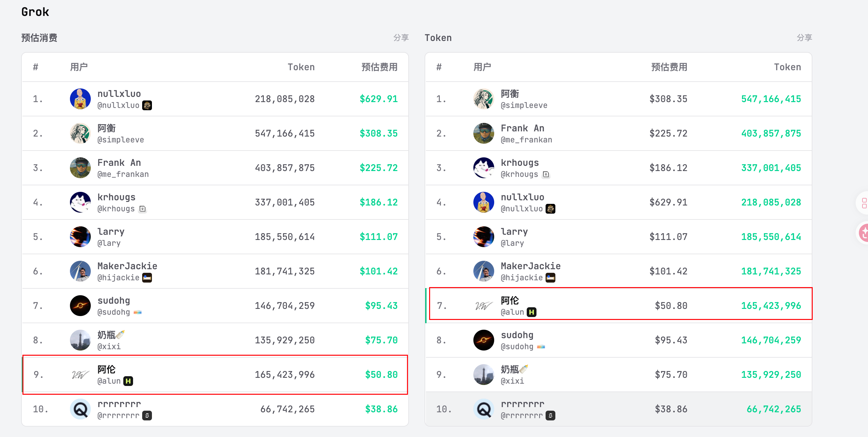Image resolution: width=868 pixels, height=437 pixels.
Task: Click the badge beside @nullxluo in 预估消费 table
Action: click(x=147, y=105)
